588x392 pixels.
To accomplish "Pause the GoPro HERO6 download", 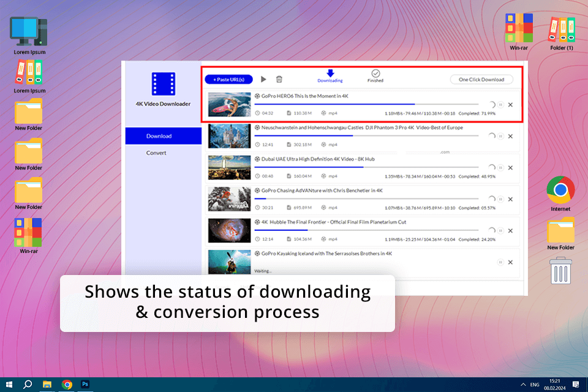I will click(500, 105).
